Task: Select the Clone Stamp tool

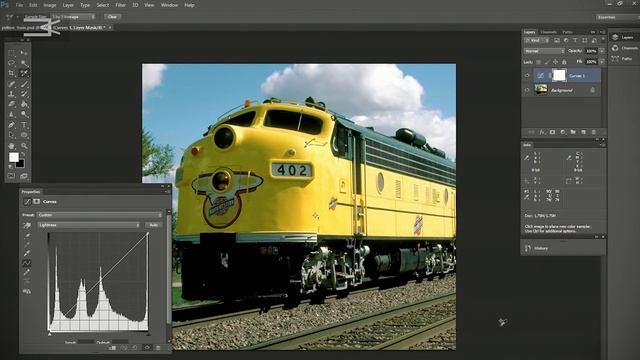Action: tap(11, 94)
